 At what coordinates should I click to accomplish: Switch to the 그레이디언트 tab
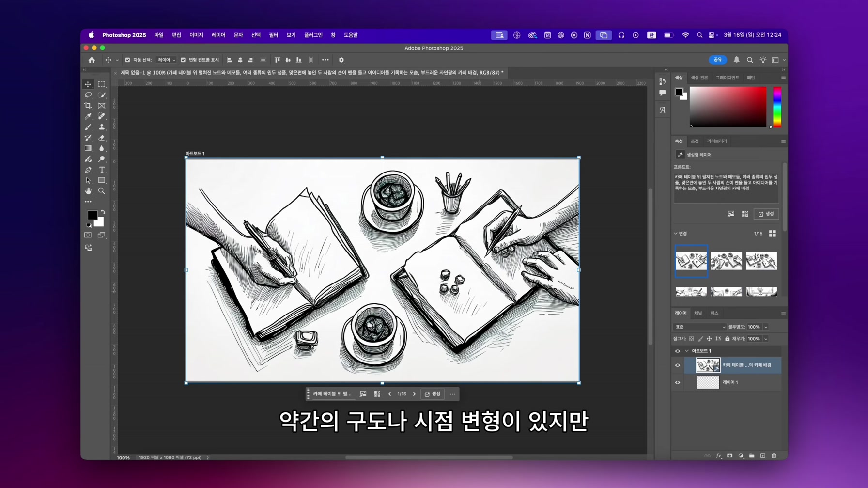tap(728, 78)
